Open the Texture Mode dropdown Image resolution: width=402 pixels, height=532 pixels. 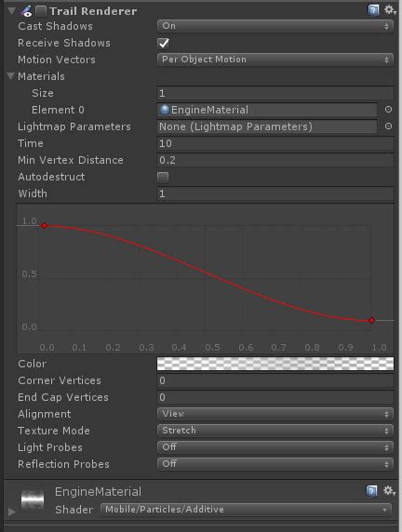click(x=275, y=431)
